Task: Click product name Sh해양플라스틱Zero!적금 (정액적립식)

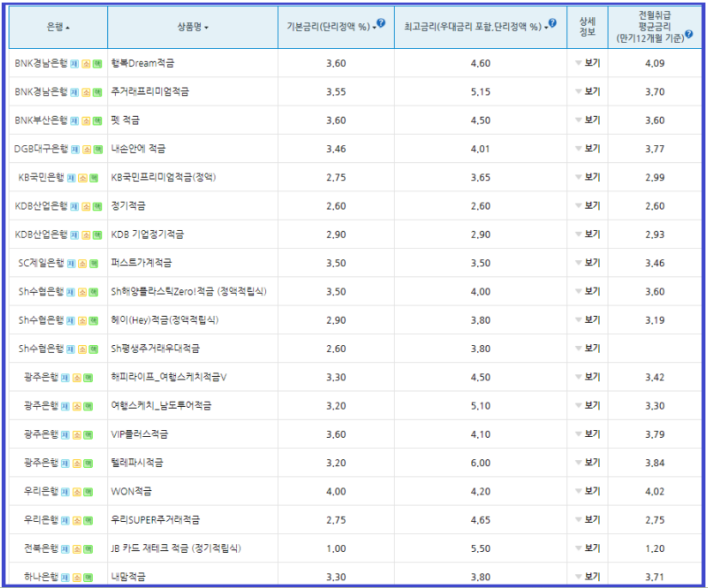Action: coord(189,292)
